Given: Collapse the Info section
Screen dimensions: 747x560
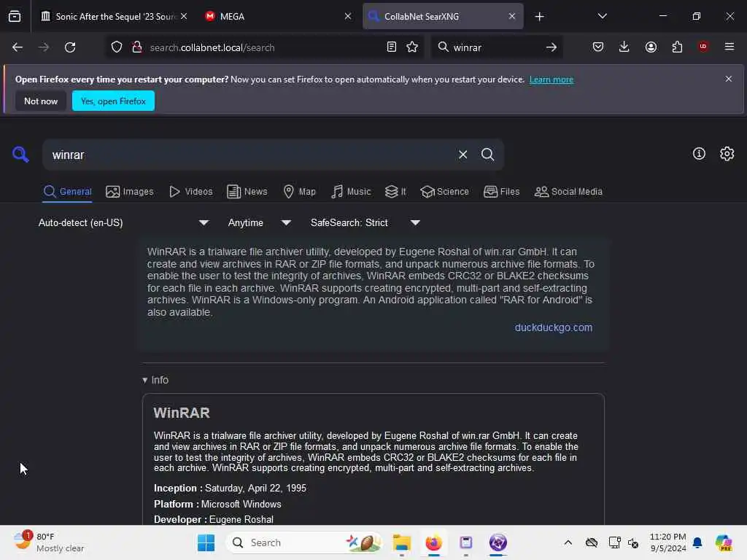Looking at the screenshot, I should (155, 380).
